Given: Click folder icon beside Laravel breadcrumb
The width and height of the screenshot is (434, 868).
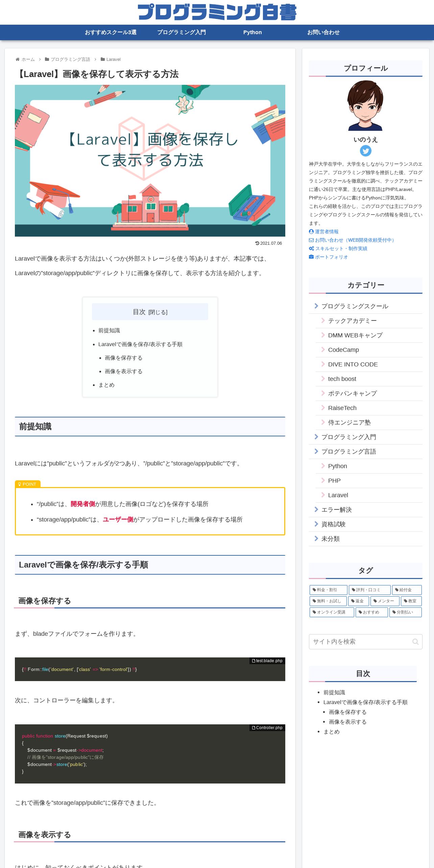Looking at the screenshot, I should point(103,59).
